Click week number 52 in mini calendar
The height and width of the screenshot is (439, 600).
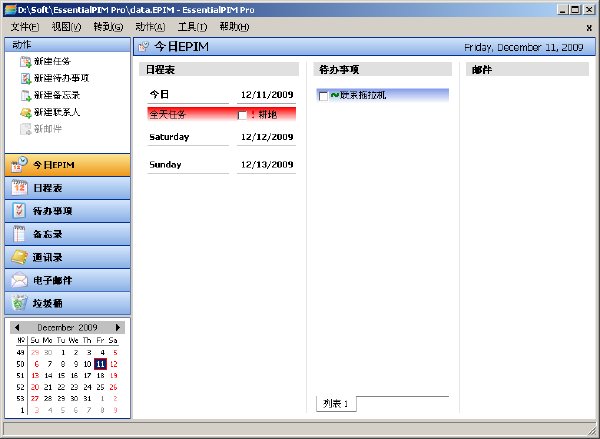(x=21, y=387)
